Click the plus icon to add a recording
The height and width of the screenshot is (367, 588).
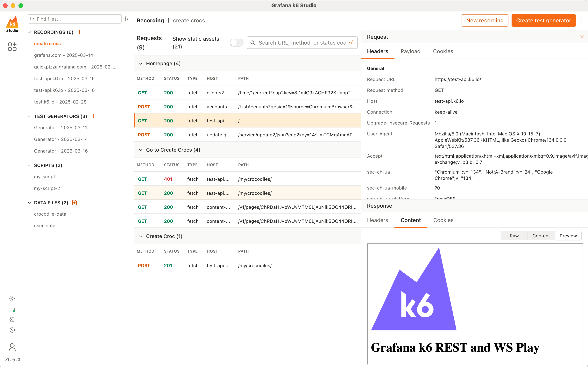(x=80, y=32)
